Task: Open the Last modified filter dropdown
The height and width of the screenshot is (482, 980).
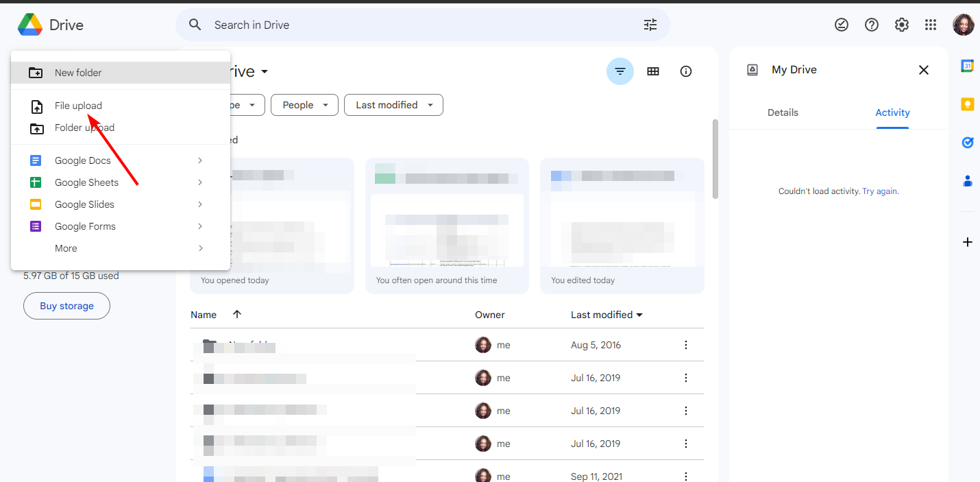Action: 393,105
